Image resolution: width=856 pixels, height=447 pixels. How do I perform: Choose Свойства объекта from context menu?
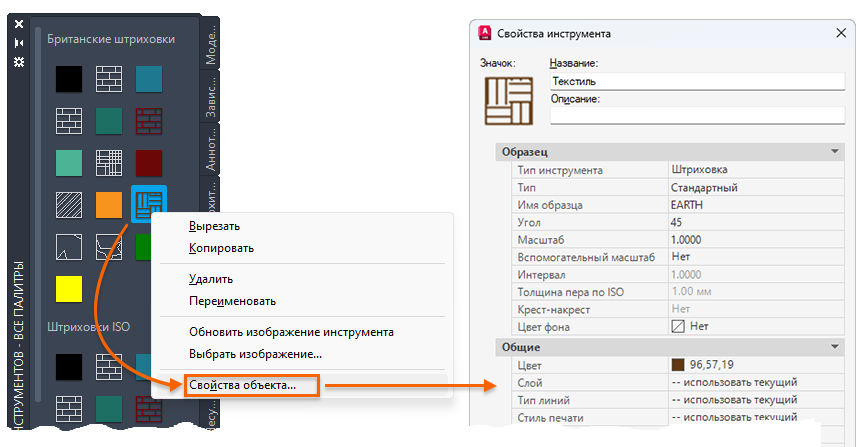243,385
